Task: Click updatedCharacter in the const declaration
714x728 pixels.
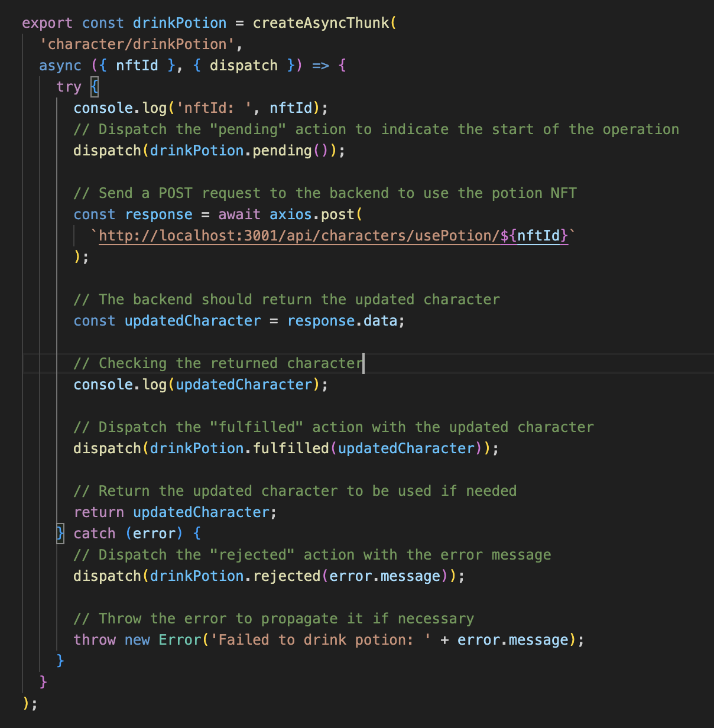Action: tap(193, 321)
